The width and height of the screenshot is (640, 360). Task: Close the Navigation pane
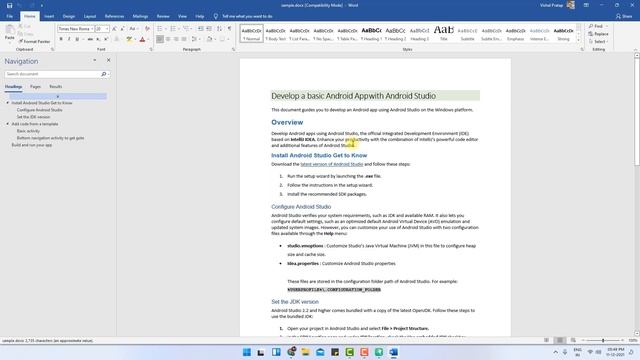click(x=109, y=60)
